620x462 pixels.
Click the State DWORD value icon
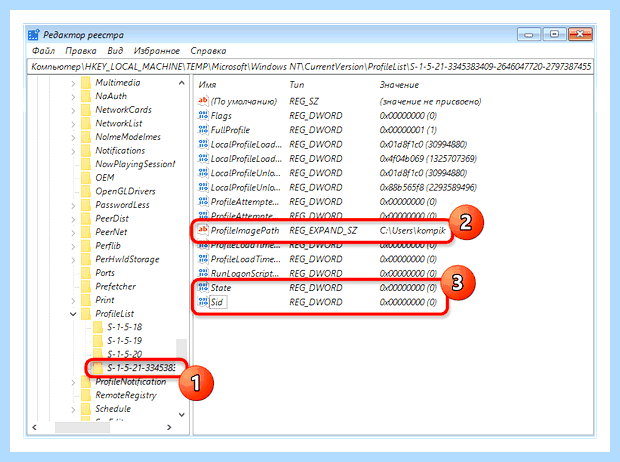click(x=203, y=288)
